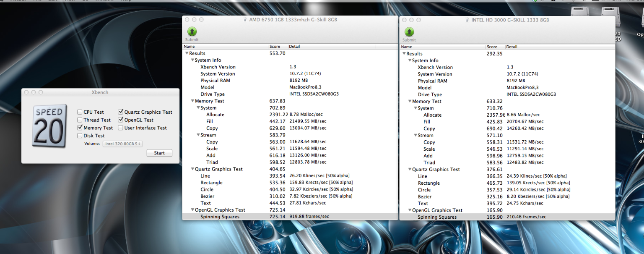
Task: Collapse OpenGL Graphics Test triangle in INTEL HD 3000 window
Action: 410,210
